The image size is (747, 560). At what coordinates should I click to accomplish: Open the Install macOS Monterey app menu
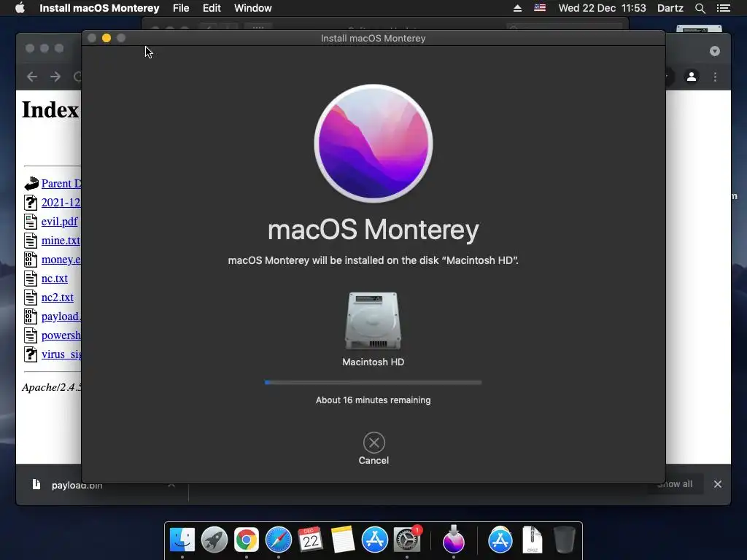click(x=99, y=8)
